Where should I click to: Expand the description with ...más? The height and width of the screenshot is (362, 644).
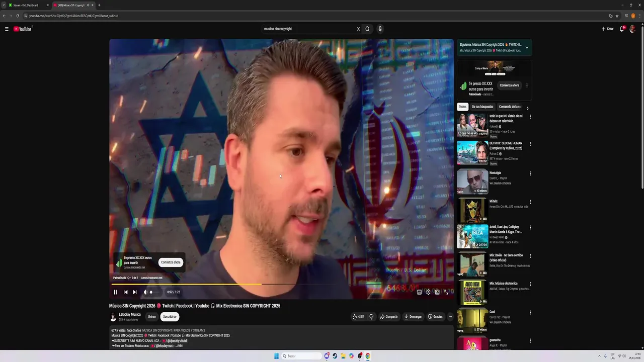[x=179, y=346]
